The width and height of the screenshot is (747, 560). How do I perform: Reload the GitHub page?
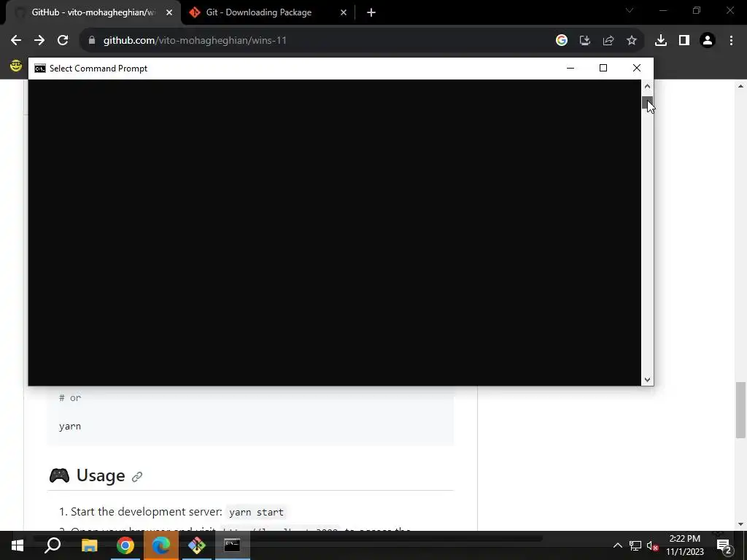click(x=63, y=41)
